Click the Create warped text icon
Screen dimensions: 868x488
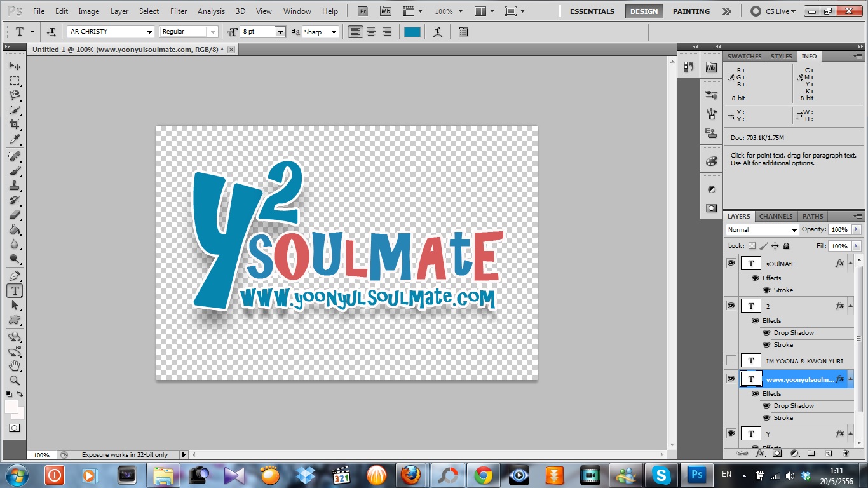pyautogui.click(x=437, y=32)
